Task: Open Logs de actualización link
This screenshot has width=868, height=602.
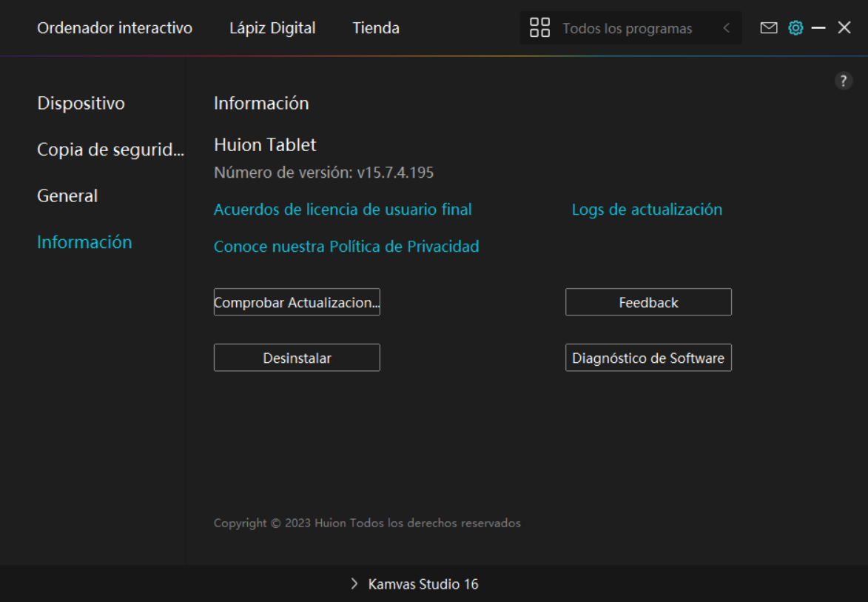Action: coord(647,210)
